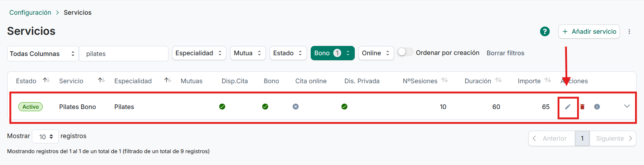Screen dimensions: 644x165
Task: Click the Cita online status indicator
Action: [296, 107]
